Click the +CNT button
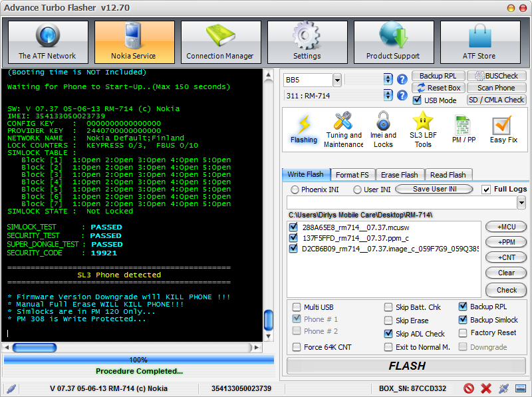Screen dimensions: 532x397 506,257
